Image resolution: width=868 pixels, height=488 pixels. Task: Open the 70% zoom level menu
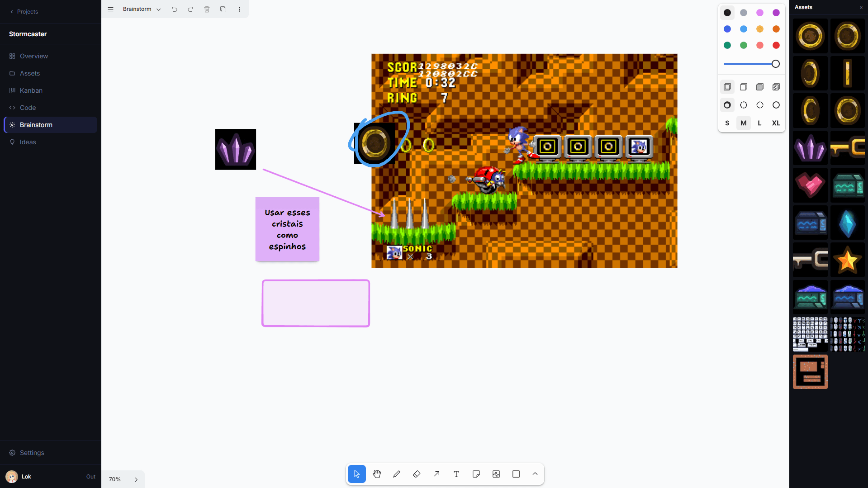coord(115,479)
